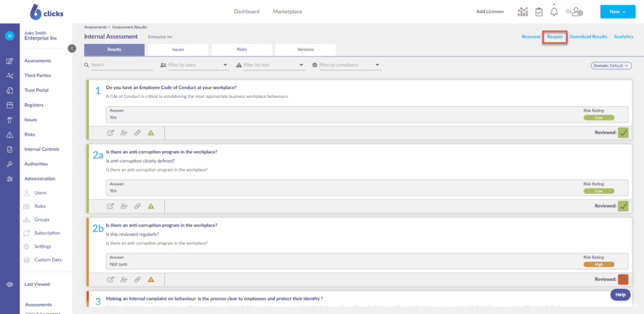Open the settings gear icon in header
Image resolution: width=644 pixels, height=314 pixels.
[574, 12]
